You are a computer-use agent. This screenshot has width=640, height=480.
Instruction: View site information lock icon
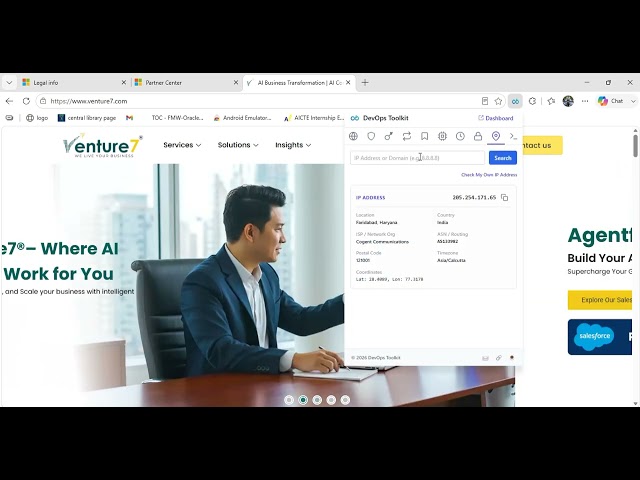click(x=43, y=101)
